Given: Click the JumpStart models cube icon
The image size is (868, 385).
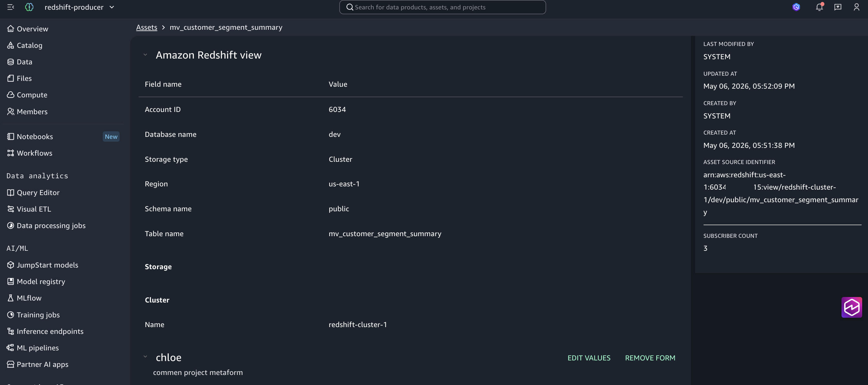Looking at the screenshot, I should [10, 265].
